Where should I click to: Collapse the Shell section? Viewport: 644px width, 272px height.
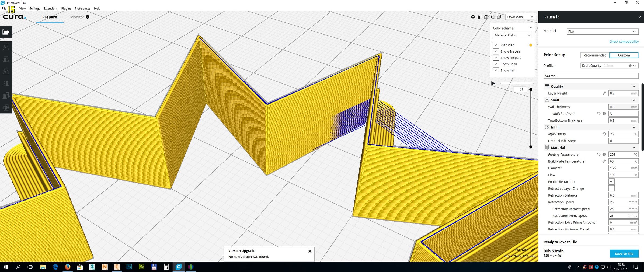click(634, 100)
